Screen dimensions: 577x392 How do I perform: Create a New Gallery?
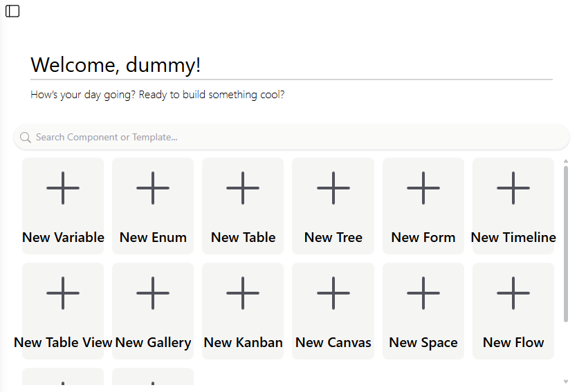coord(153,310)
